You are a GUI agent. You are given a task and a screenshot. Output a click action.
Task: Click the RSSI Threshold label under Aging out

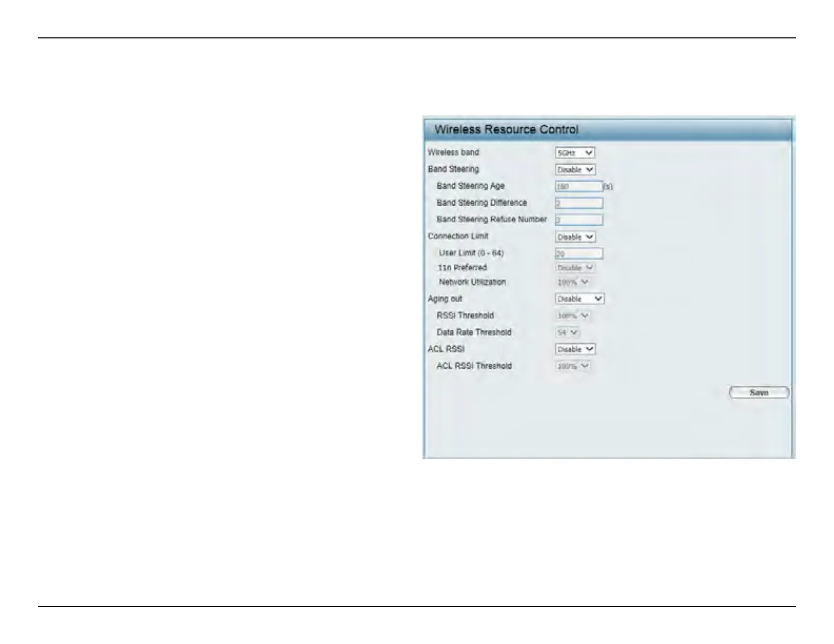click(x=465, y=315)
